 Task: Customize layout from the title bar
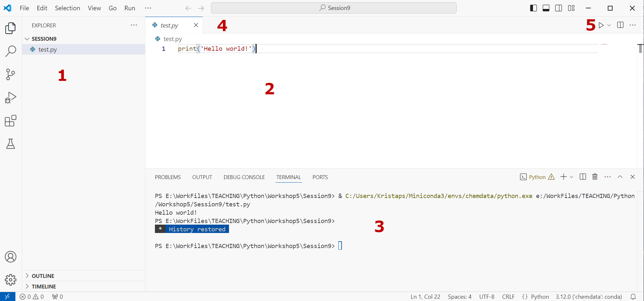(x=571, y=8)
